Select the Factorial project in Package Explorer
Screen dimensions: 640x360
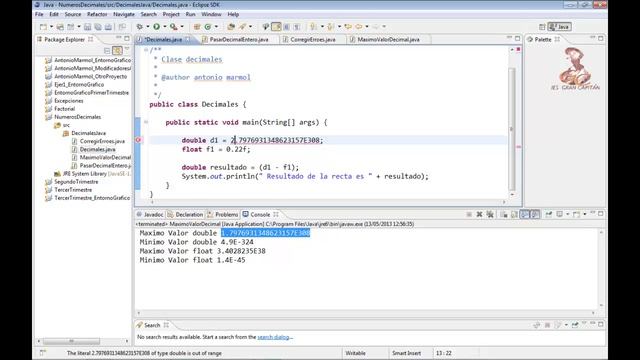pos(64,109)
